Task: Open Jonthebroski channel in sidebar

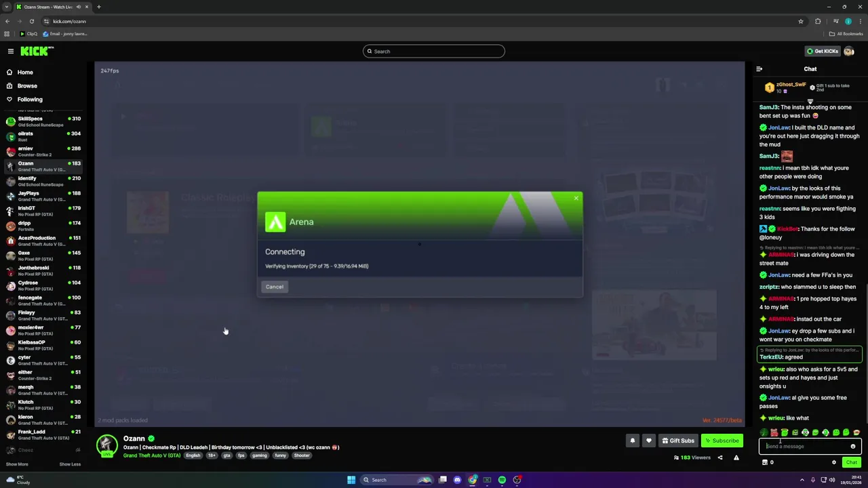Action: point(42,270)
